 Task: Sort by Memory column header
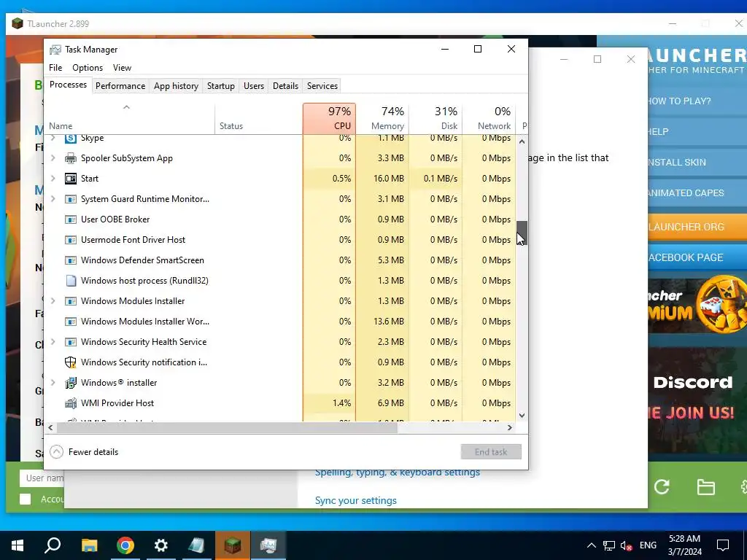coord(382,117)
